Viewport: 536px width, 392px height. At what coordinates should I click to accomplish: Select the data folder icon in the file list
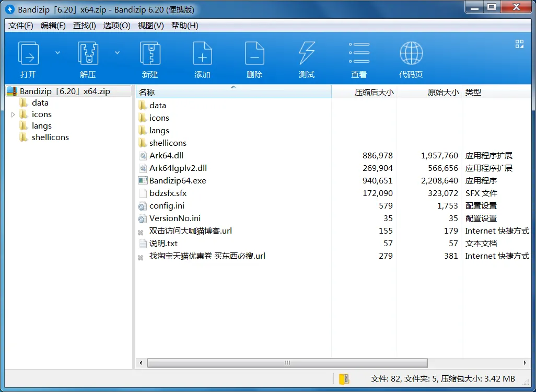143,106
